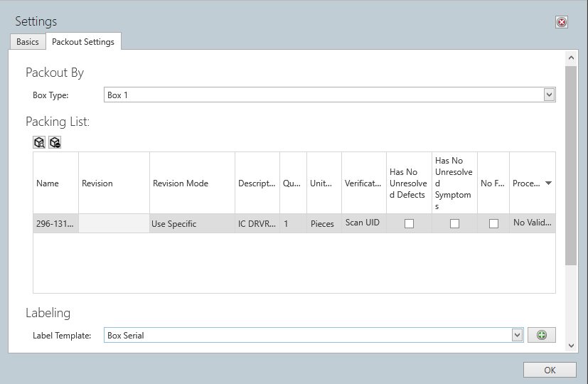The image size is (588, 384).
Task: Open the Box Type dropdown
Action: (548, 95)
